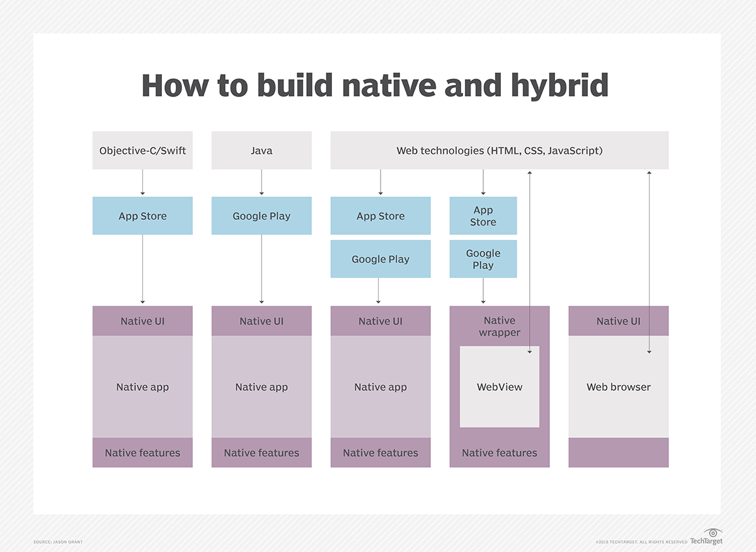Click Native features in the Objective-C/Swift column

click(x=142, y=453)
